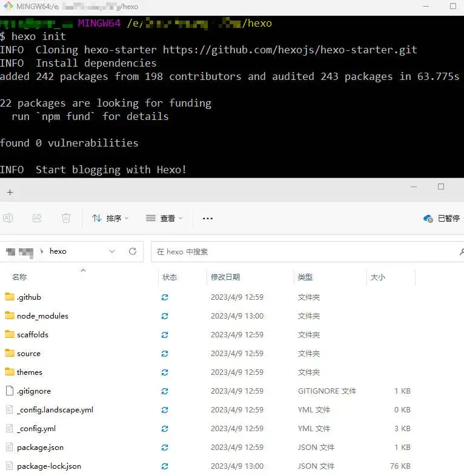Screen dimensions: 464x476
Task: Click the hexo search input field
Action: click(303, 251)
